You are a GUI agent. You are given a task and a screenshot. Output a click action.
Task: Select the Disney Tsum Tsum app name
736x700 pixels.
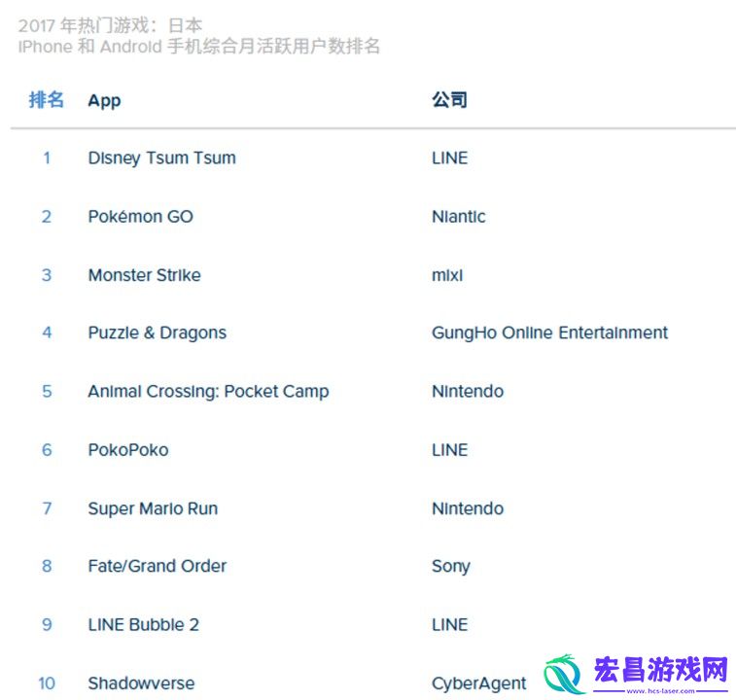[x=162, y=158]
